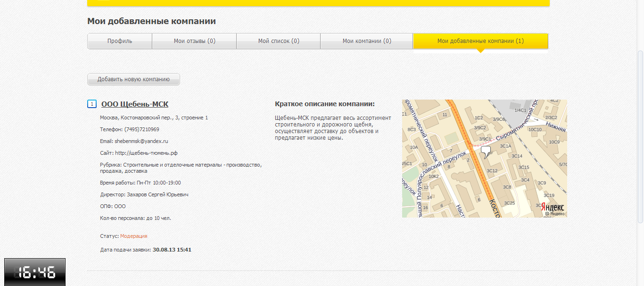Click the date 30.08.13 15:41
Image resolution: width=644 pixels, height=286 pixels.
click(172, 250)
